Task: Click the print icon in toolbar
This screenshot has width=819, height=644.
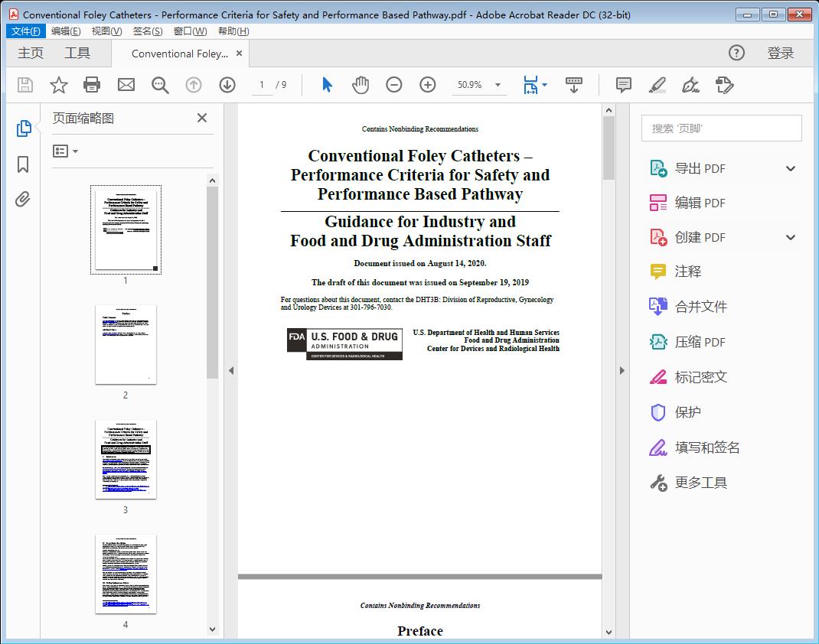Action: tap(92, 85)
